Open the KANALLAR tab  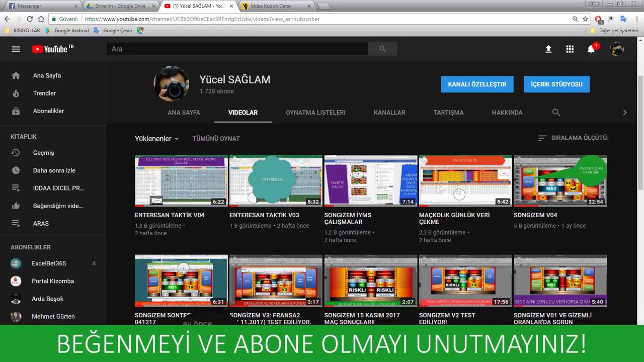click(x=389, y=113)
